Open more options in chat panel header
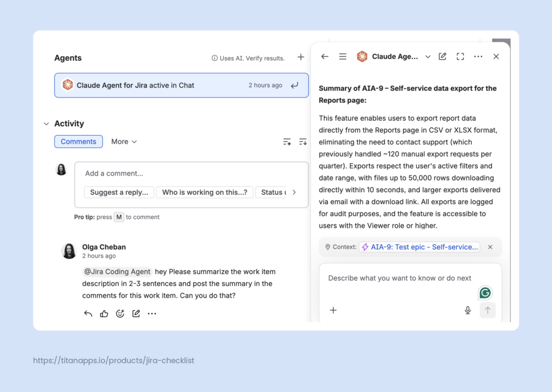 [x=478, y=57]
